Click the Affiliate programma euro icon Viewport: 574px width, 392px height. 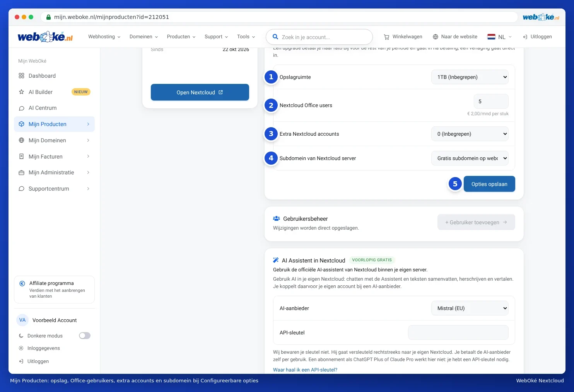(22, 283)
